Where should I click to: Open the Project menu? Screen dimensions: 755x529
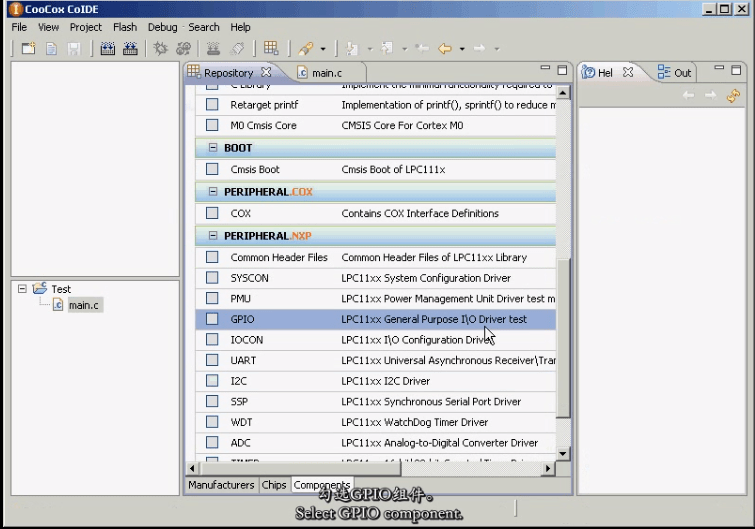coord(86,27)
